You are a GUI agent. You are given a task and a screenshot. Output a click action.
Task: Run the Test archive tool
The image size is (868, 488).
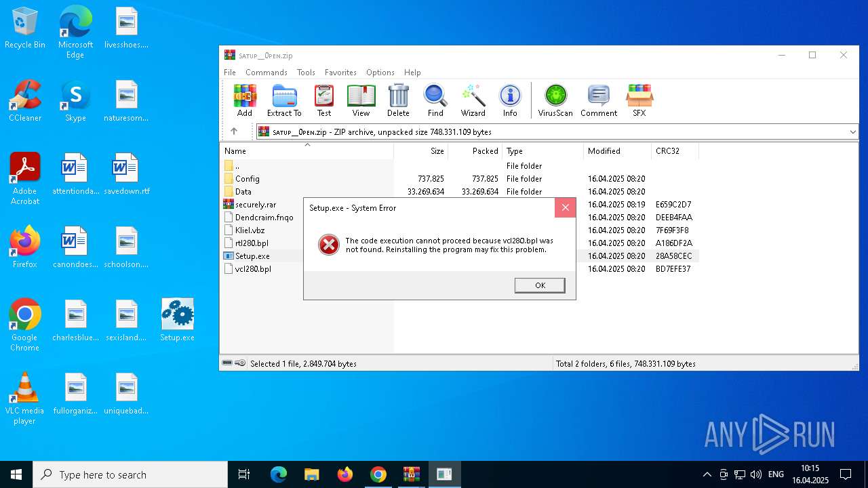tap(324, 100)
